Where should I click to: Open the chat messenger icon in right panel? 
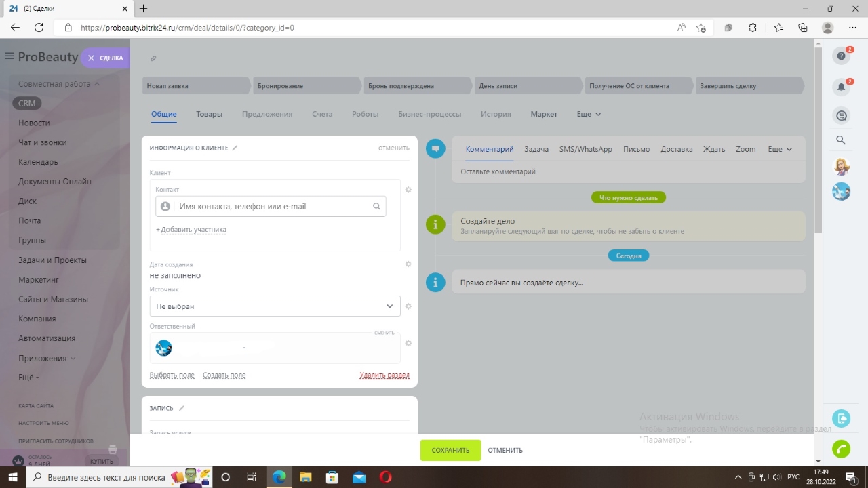click(842, 116)
